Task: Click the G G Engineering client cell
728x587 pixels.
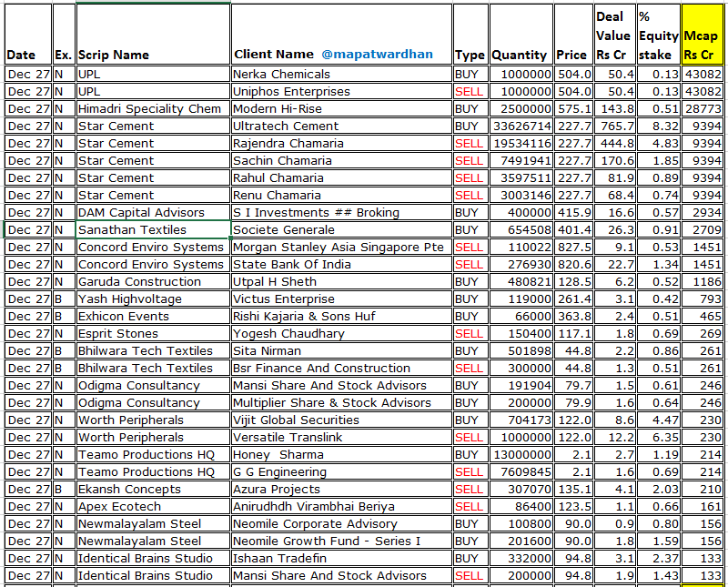Action: coord(342,471)
